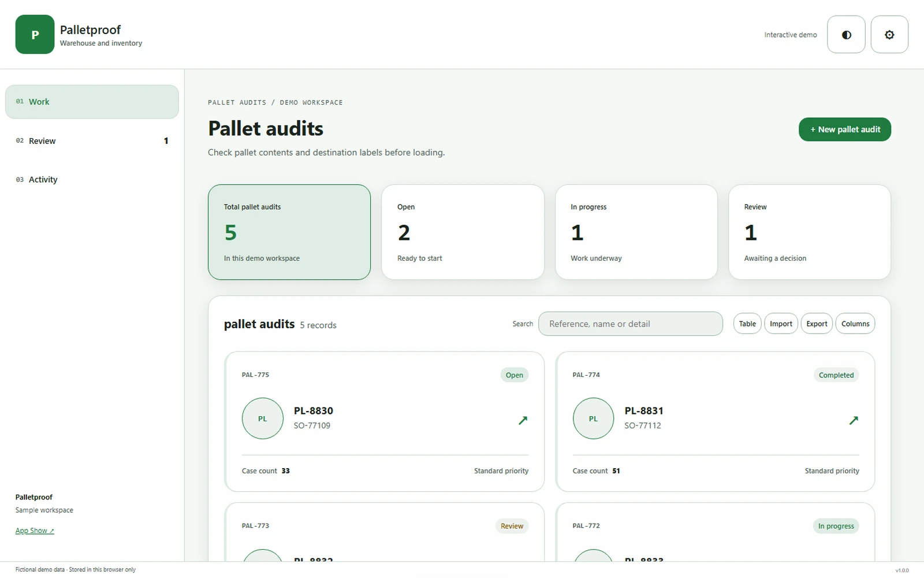Image resolution: width=924 pixels, height=578 pixels.
Task: Click the green Palletproof P logo
Action: [35, 35]
